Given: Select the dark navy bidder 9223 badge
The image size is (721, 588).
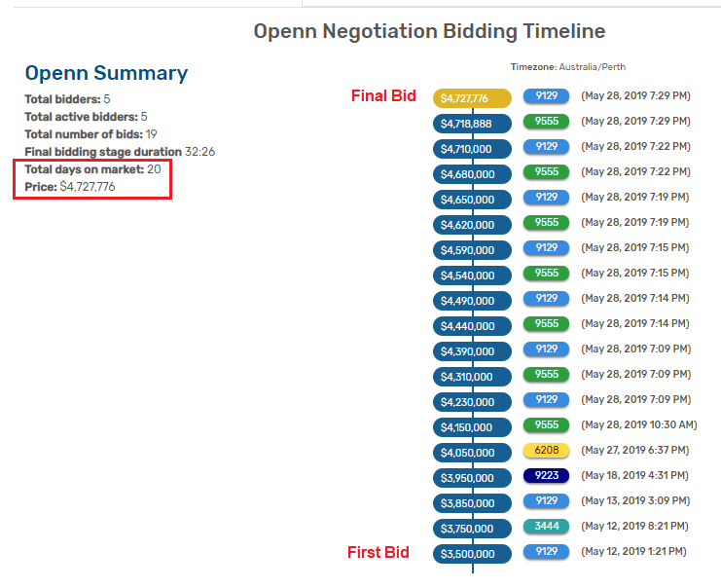Looking at the screenshot, I should 546,476.
